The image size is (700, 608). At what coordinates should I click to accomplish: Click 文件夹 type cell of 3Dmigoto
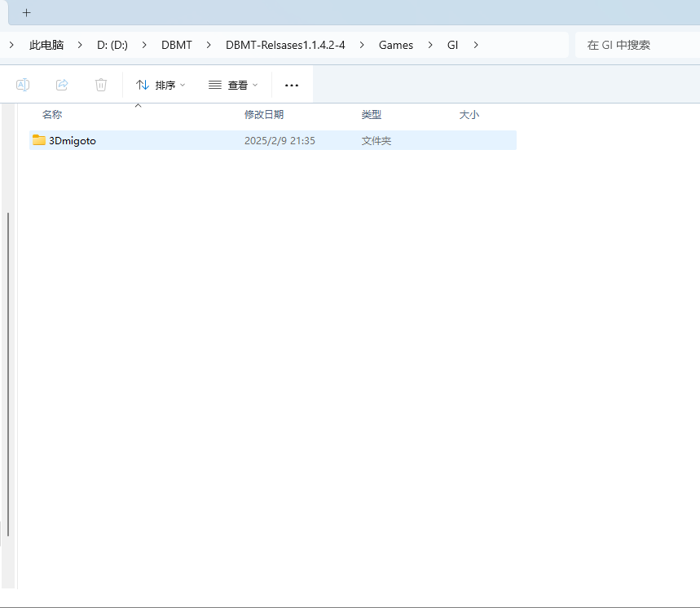(x=376, y=141)
